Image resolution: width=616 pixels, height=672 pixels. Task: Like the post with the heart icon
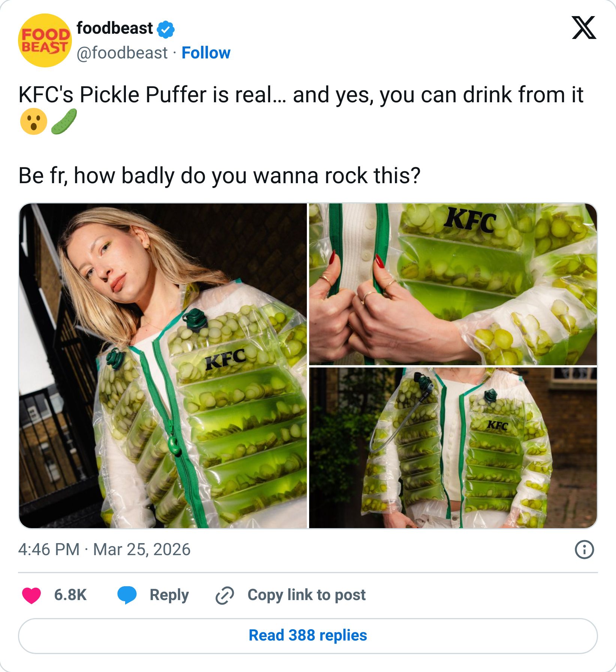pos(31,595)
